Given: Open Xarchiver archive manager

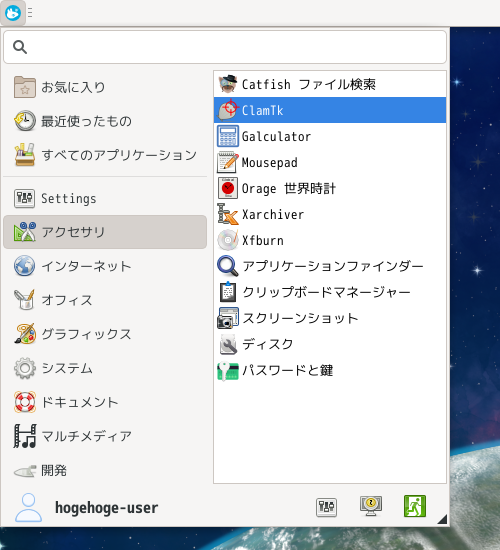Looking at the screenshot, I should pos(330,214).
